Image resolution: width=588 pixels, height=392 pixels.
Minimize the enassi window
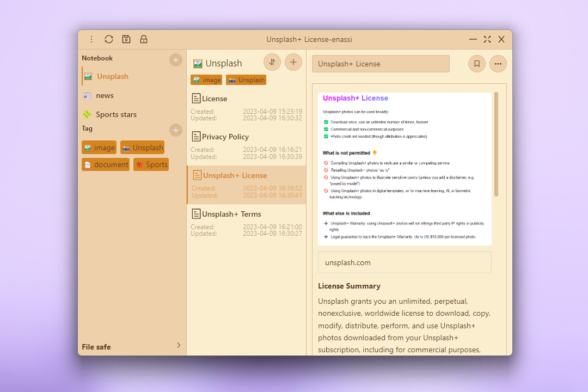(473, 39)
